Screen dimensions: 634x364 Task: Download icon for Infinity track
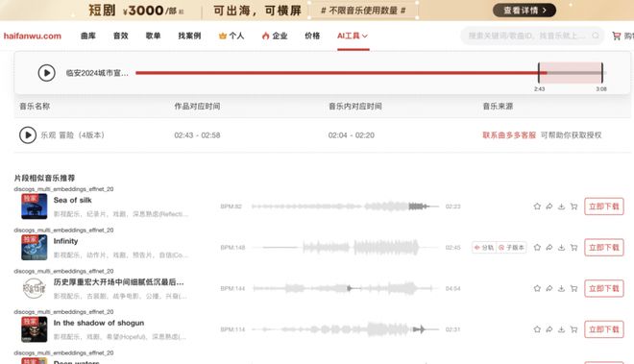tap(561, 247)
